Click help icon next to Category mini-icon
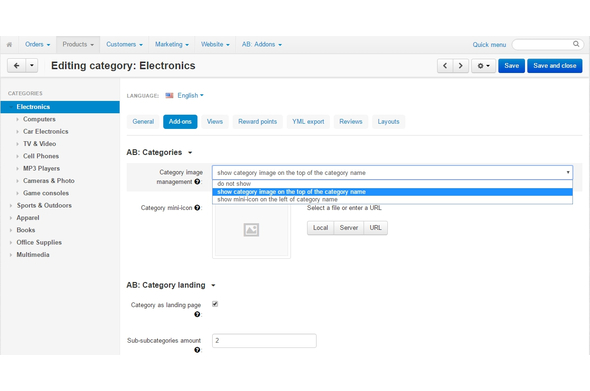The width and height of the screenshot is (590, 391). [197, 208]
